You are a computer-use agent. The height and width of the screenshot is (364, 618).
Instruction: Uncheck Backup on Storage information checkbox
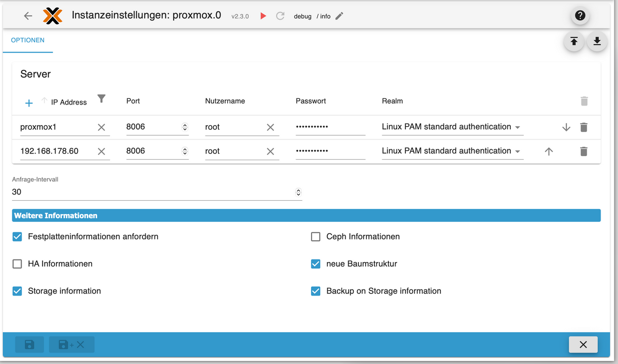click(316, 291)
